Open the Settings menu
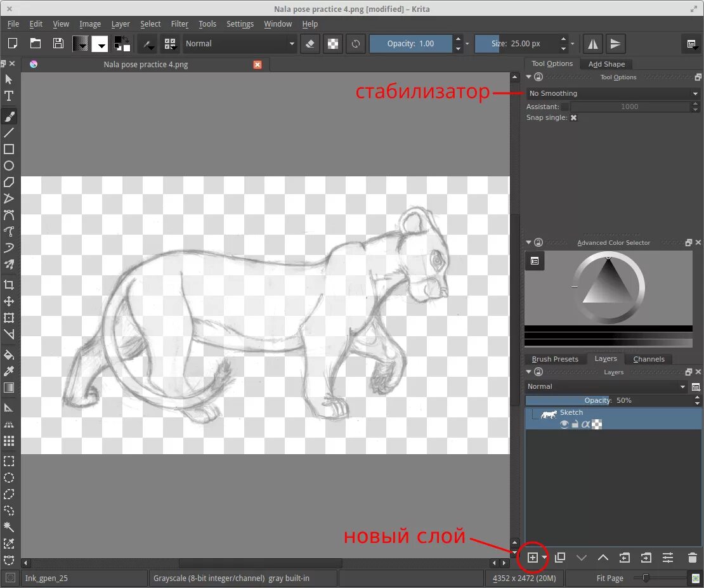 click(x=240, y=24)
